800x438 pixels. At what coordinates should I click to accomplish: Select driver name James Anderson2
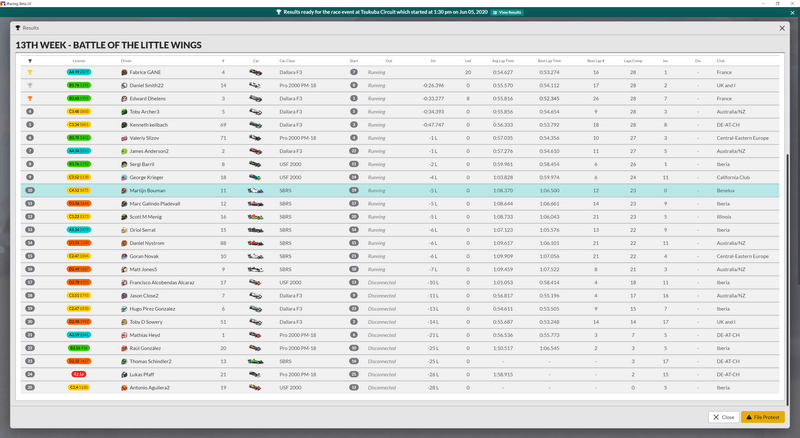pyautogui.click(x=149, y=151)
